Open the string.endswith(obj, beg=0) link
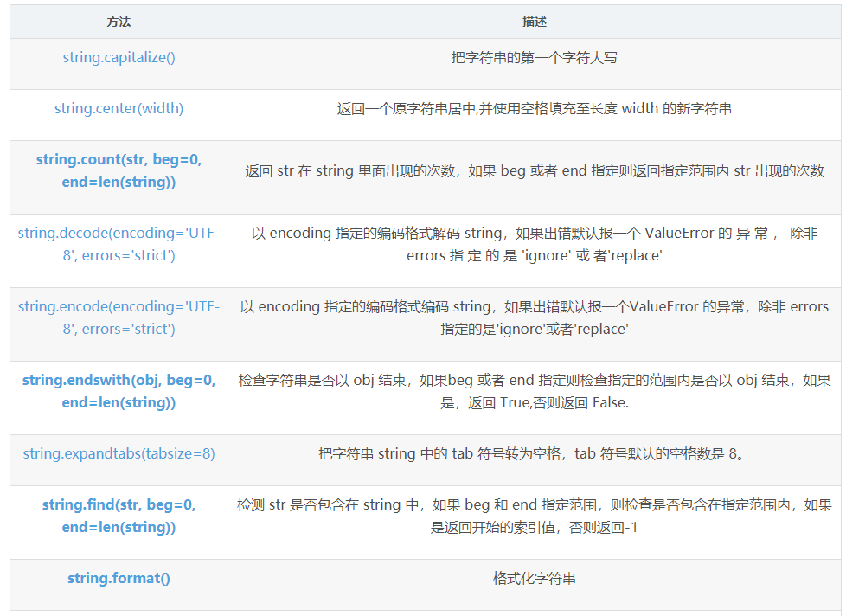This screenshot has height=616, width=846. pyautogui.click(x=119, y=391)
